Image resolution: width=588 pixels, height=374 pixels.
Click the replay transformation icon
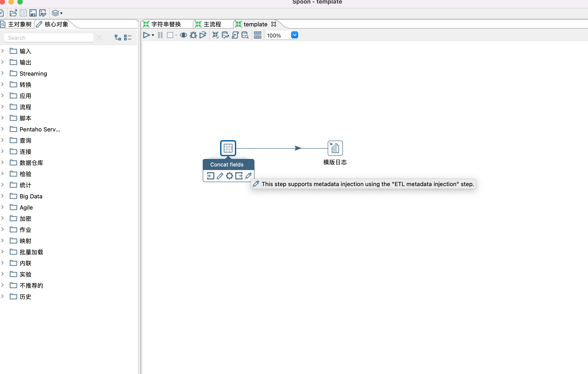(x=203, y=35)
